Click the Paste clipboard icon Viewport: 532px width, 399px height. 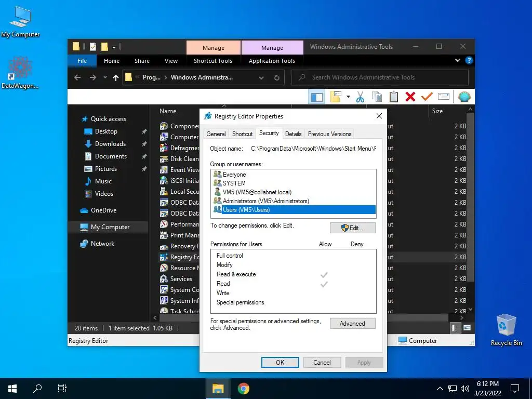point(394,97)
